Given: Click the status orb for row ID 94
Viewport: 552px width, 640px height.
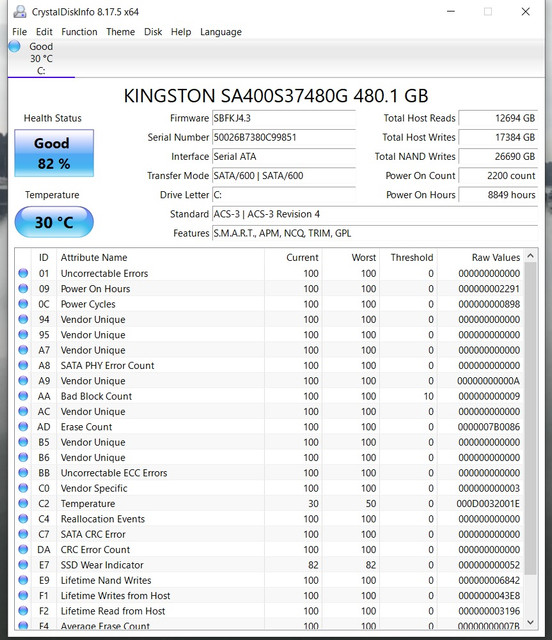Looking at the screenshot, I should point(23,319).
